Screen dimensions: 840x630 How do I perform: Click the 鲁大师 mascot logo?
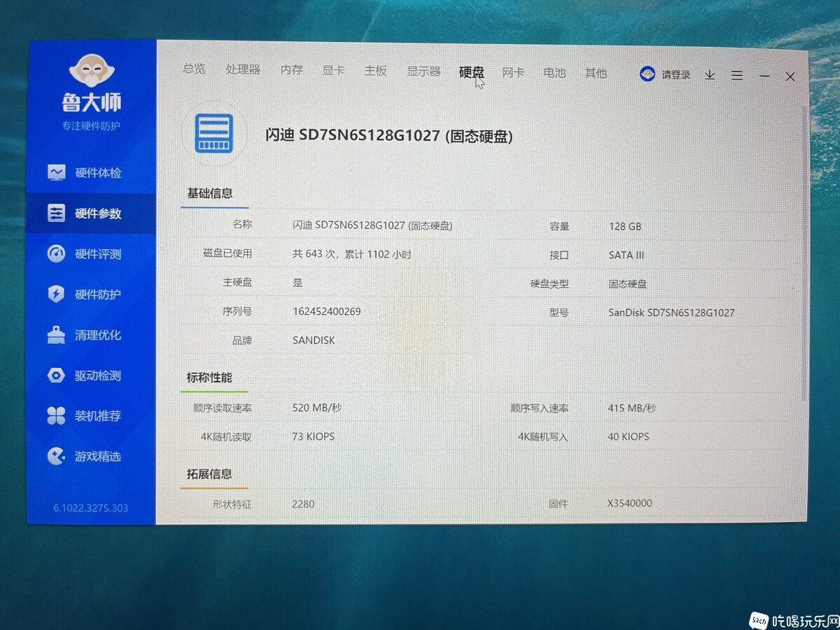[92, 71]
